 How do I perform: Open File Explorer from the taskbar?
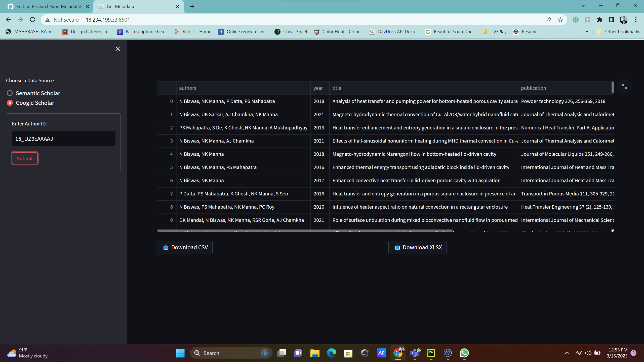(x=315, y=353)
